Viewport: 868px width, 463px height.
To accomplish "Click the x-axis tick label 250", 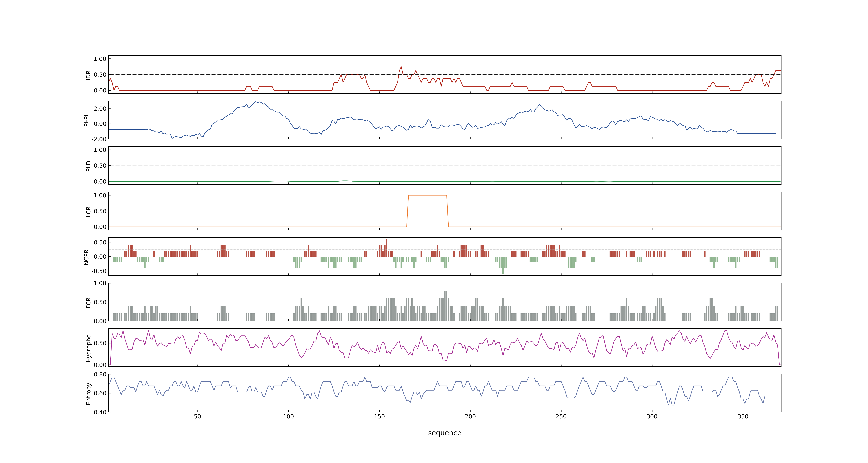I will (x=561, y=416).
